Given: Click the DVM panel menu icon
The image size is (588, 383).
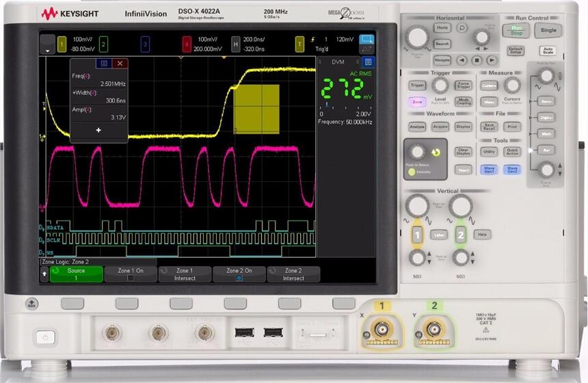Looking at the screenshot, I should point(366,62).
